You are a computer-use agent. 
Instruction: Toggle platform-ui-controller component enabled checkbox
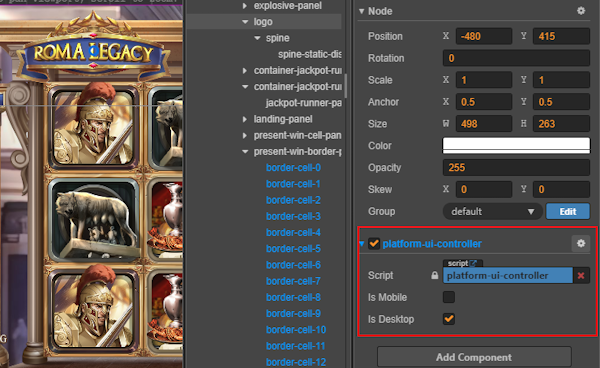tap(374, 244)
